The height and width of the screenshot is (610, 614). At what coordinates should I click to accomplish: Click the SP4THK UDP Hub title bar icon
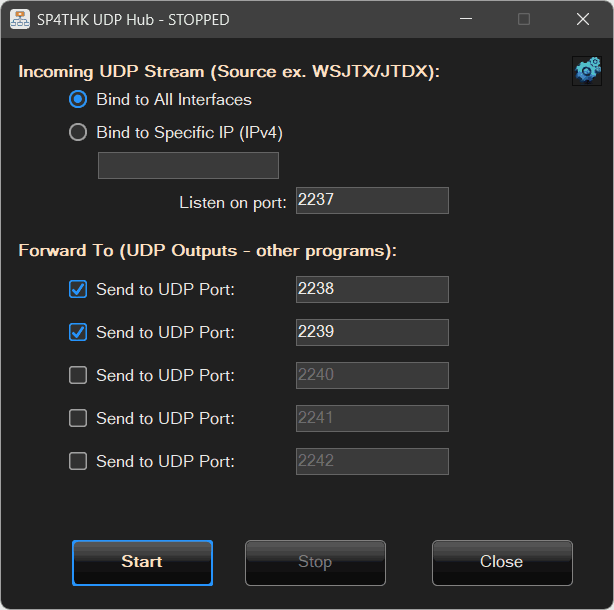(20, 19)
